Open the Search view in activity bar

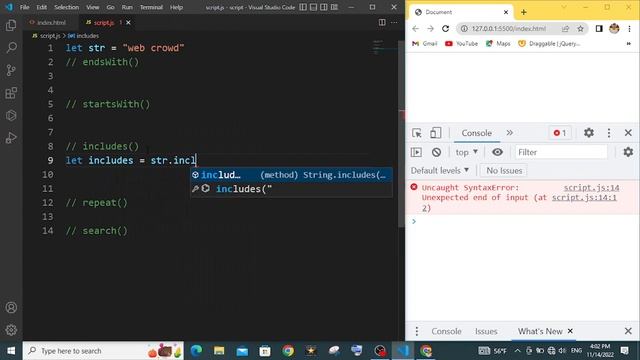11,48
